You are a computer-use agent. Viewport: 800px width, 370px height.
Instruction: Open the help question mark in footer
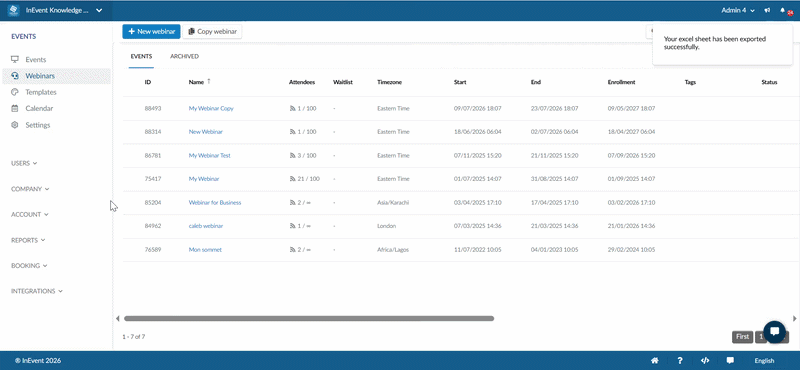click(x=680, y=360)
